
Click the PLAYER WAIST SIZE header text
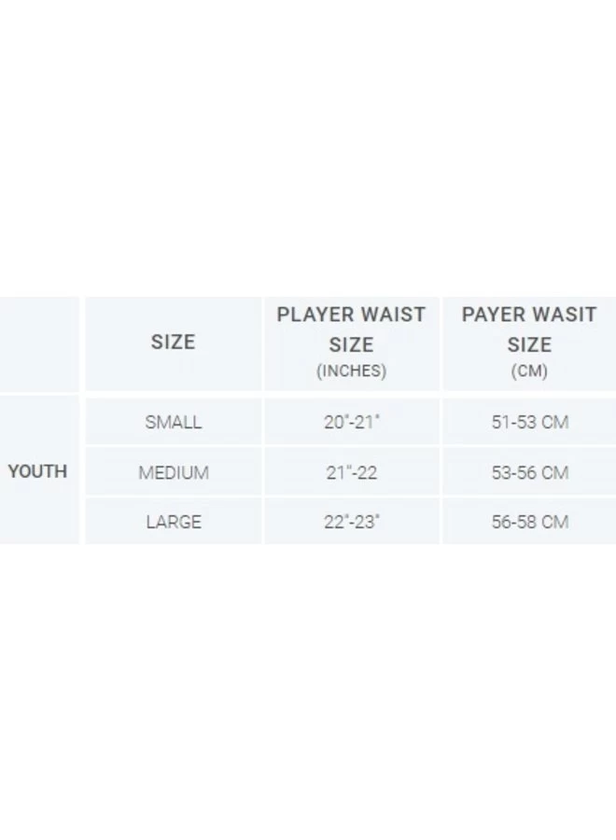pos(351,329)
